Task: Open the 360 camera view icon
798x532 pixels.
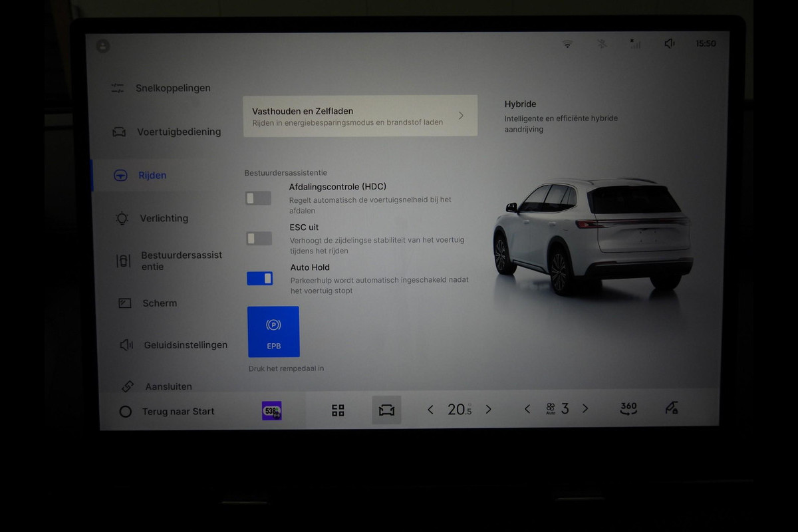Action: (628, 408)
